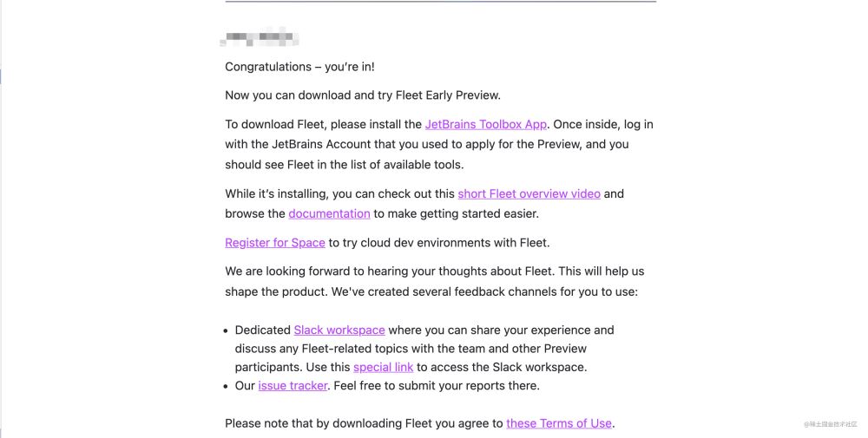
Task: Follow the Register for Space link
Action: point(274,243)
